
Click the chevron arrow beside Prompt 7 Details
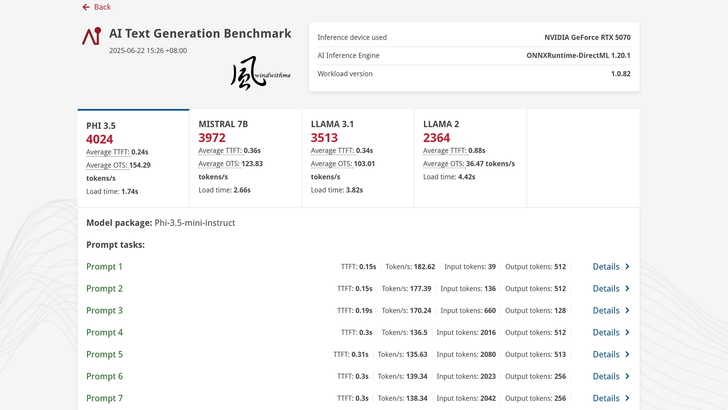click(x=627, y=398)
